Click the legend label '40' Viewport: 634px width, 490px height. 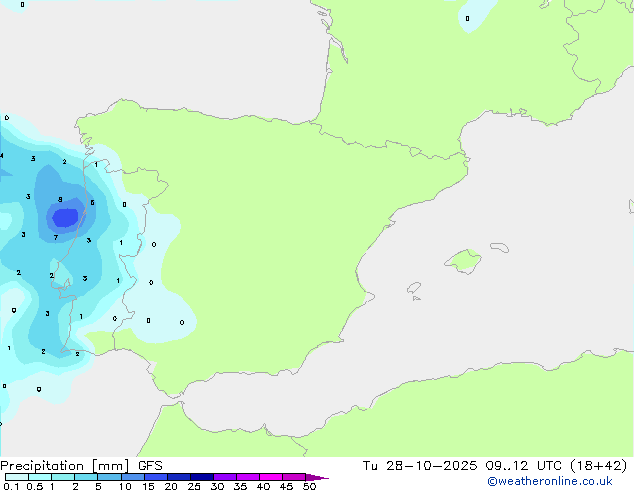(263, 486)
